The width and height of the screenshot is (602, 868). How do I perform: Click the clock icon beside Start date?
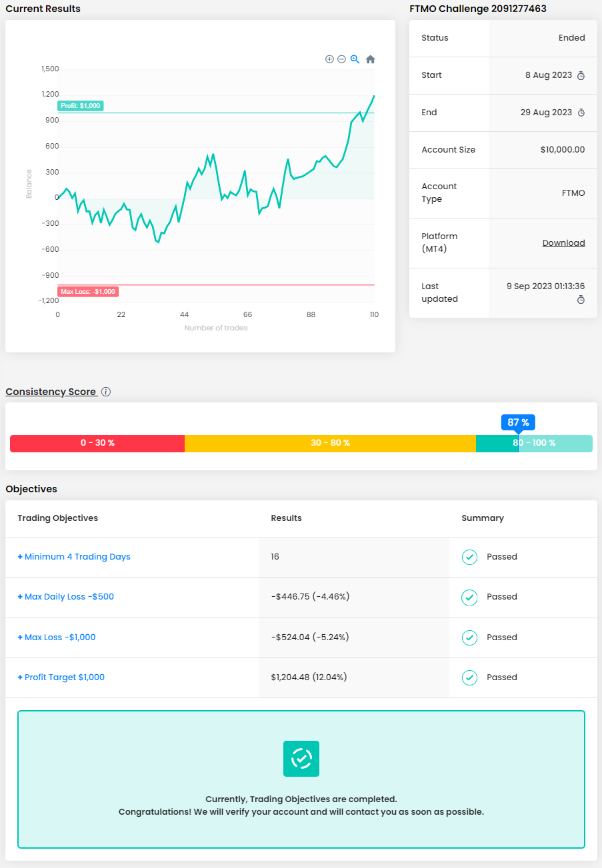581,75
